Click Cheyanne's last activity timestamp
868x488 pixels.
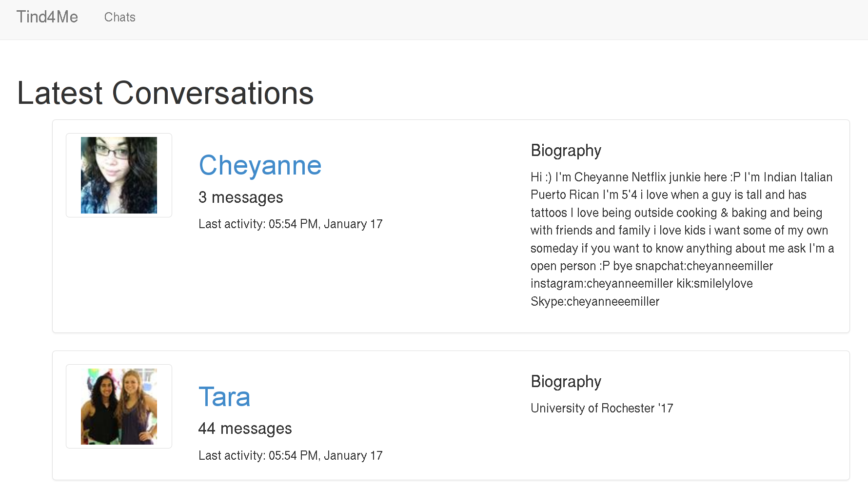click(290, 224)
